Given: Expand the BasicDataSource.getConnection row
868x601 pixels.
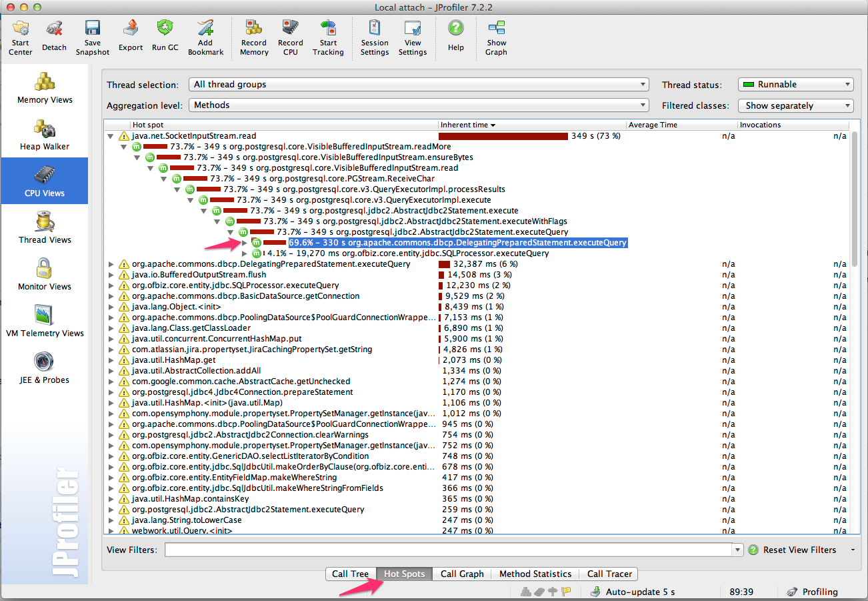Looking at the screenshot, I should click(111, 296).
